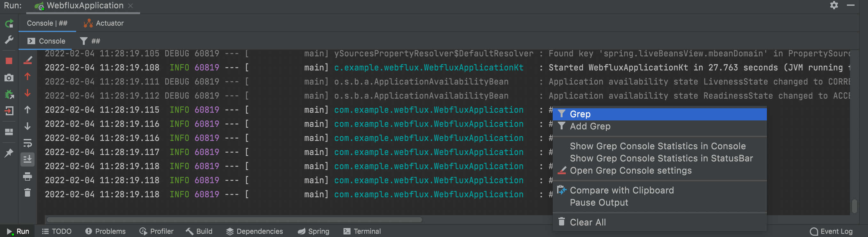Select Open Grep Console settings menu item

659,170
